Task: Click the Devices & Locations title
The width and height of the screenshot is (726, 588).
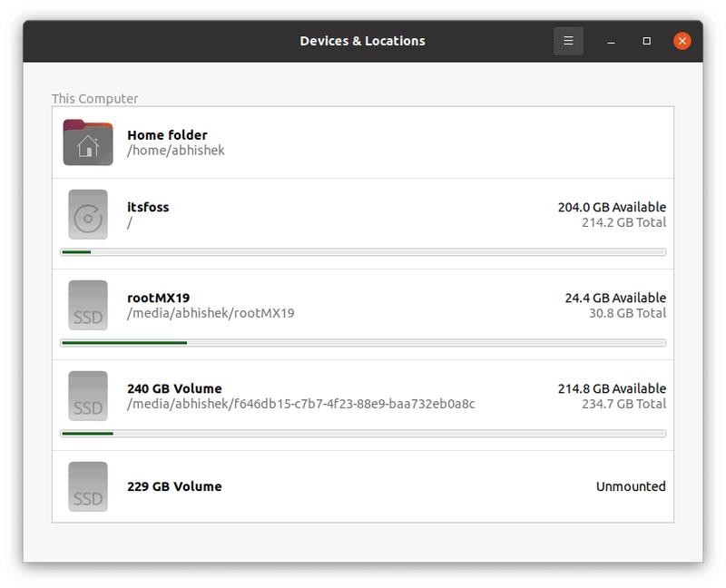Action: point(362,41)
